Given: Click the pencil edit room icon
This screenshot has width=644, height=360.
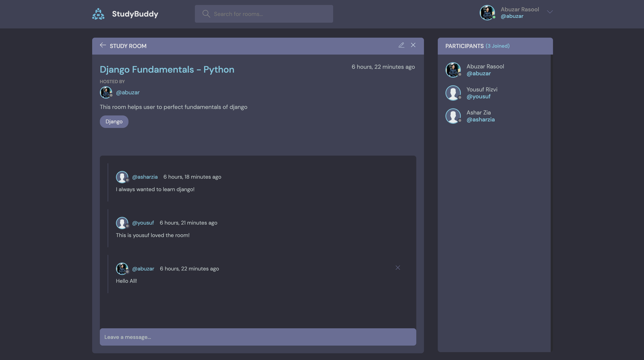Looking at the screenshot, I should [401, 45].
